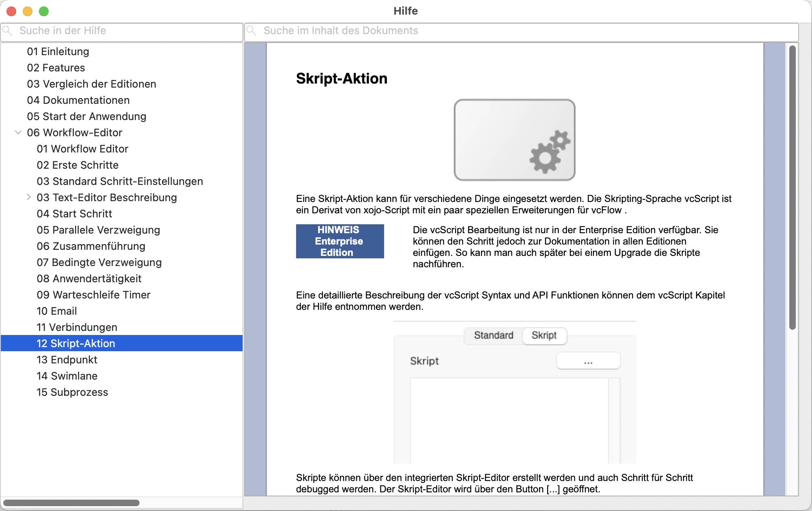Select 09 Warteschleife Timer topic
This screenshot has height=511, width=812.
93,295
